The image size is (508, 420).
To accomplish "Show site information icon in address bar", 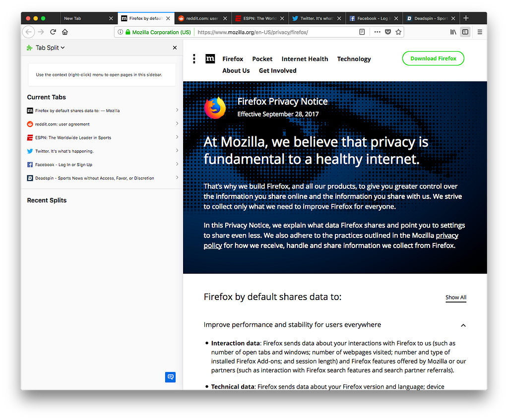I will pos(120,32).
